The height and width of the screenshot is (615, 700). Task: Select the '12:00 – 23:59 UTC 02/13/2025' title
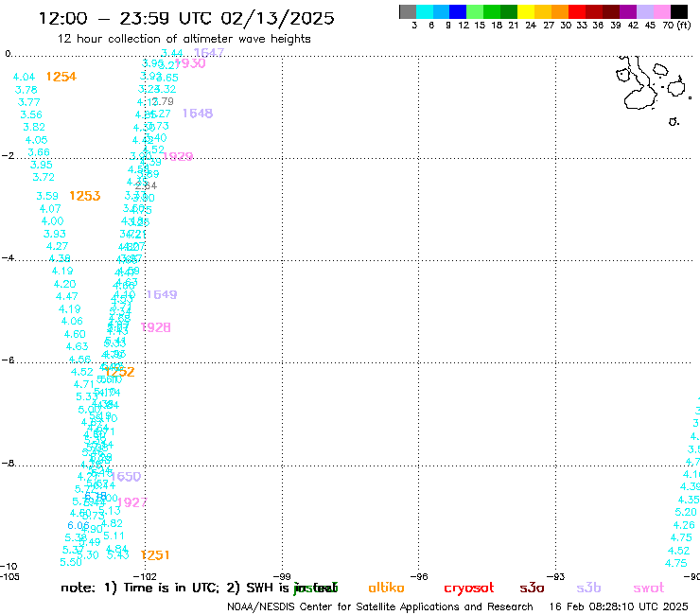[186, 18]
